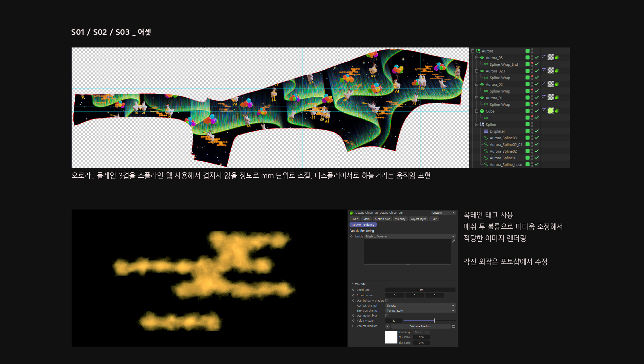The image size is (644, 364).
Task: Enable the Use motion blur checkbox
Action: [x=387, y=316]
